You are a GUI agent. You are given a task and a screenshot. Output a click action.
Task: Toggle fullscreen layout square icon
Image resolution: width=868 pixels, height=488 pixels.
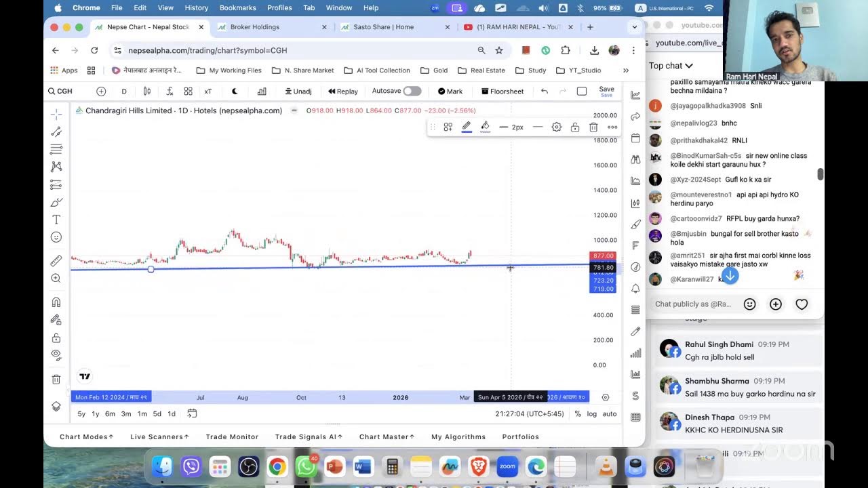[582, 91]
